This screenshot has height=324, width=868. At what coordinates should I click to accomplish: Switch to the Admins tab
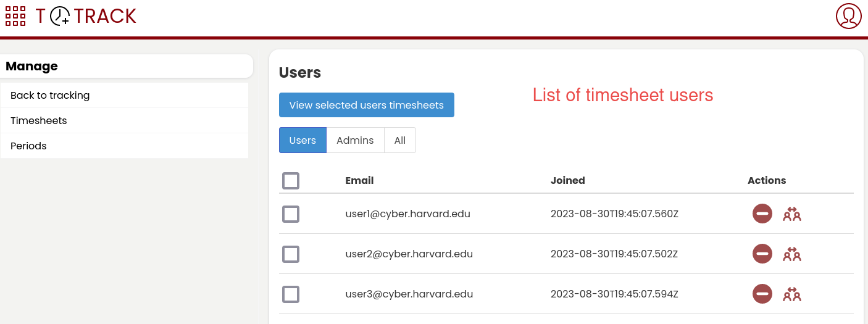tap(355, 140)
